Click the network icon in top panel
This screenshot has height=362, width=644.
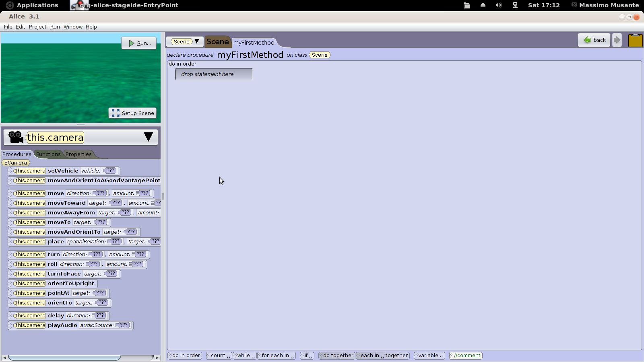pos(515,5)
